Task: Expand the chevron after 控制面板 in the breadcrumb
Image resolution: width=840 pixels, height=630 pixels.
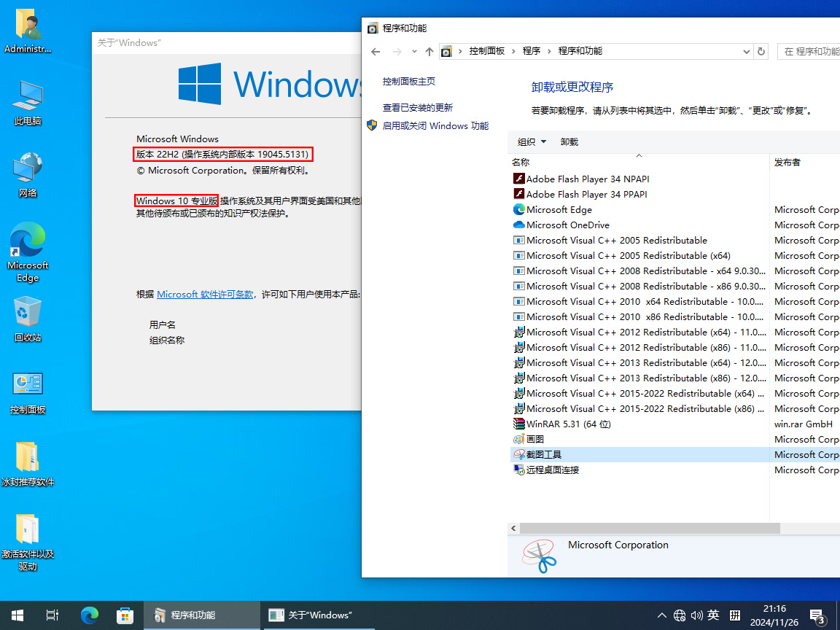Action: tap(513, 51)
